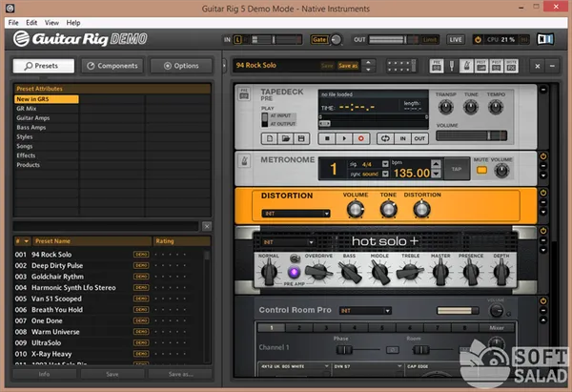Switch Tapedeck play position At Input/Output

[x=265, y=120]
